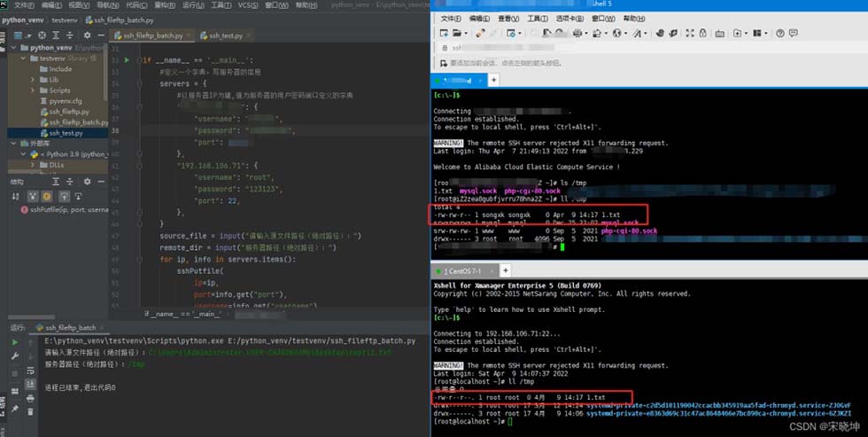
Task: Open Xshell help question-mark icon
Action: 780,33
